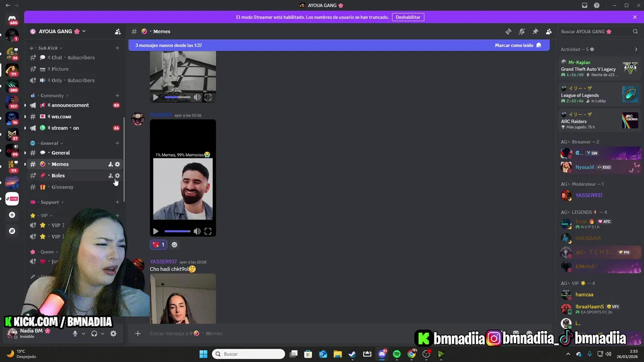The height and width of the screenshot is (362, 644).
Task: Open Mr-Kaplan Grand Theft Auto V activity
Action: (x=600, y=68)
